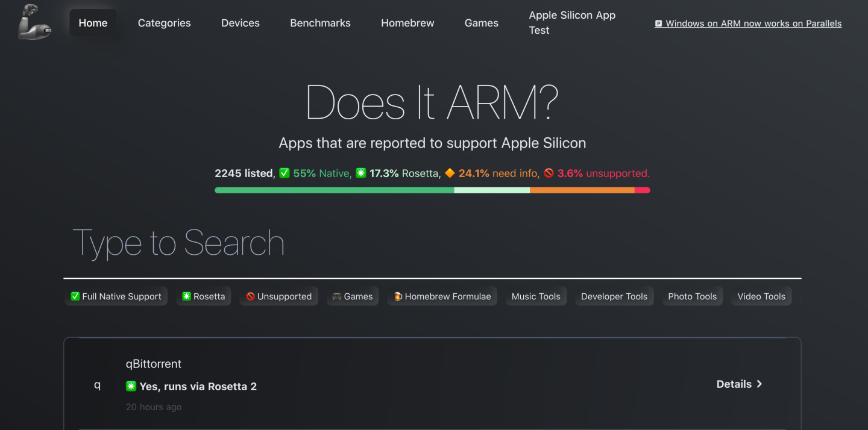The height and width of the screenshot is (430, 868).
Task: Click the 17.3% Rosetta stat text
Action: 404,173
